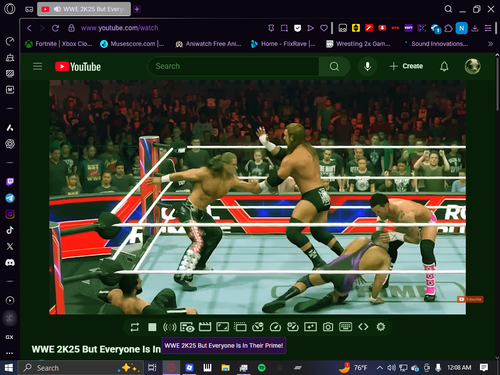500x375 pixels.
Task: Click the YouTube search magnifier button
Action: click(334, 66)
